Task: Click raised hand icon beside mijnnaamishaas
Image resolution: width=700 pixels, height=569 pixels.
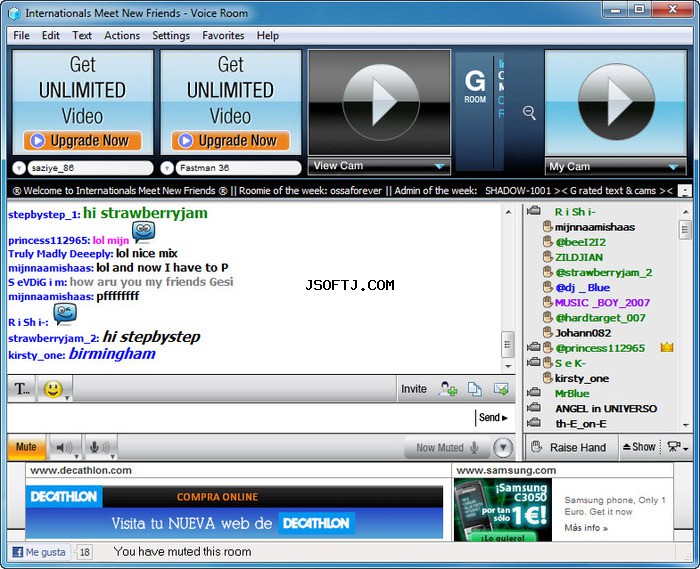Action: tap(547, 227)
